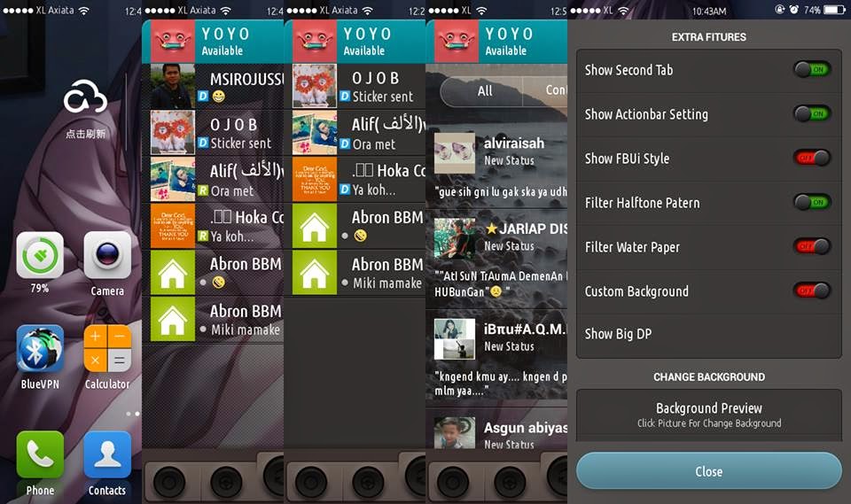This screenshot has width=851, height=504.
Task: Open the Camera app icon
Action: point(107,255)
